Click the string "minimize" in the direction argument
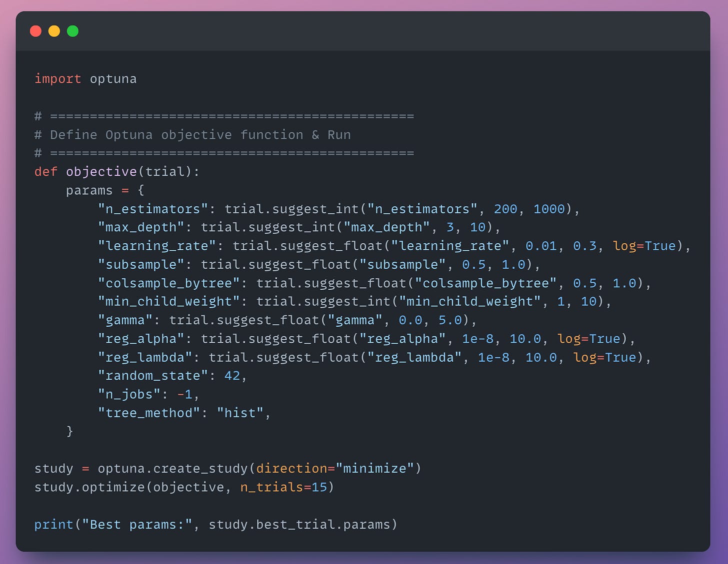This screenshot has width=728, height=564. pyautogui.click(x=374, y=469)
